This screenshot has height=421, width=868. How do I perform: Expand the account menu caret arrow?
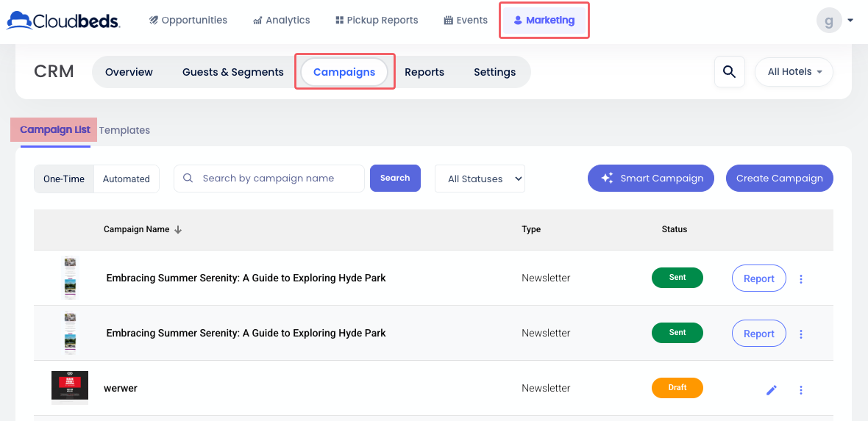[x=850, y=21]
